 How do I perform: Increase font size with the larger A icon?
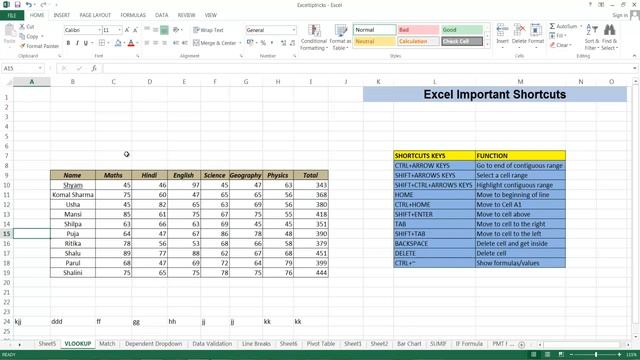tap(127, 30)
